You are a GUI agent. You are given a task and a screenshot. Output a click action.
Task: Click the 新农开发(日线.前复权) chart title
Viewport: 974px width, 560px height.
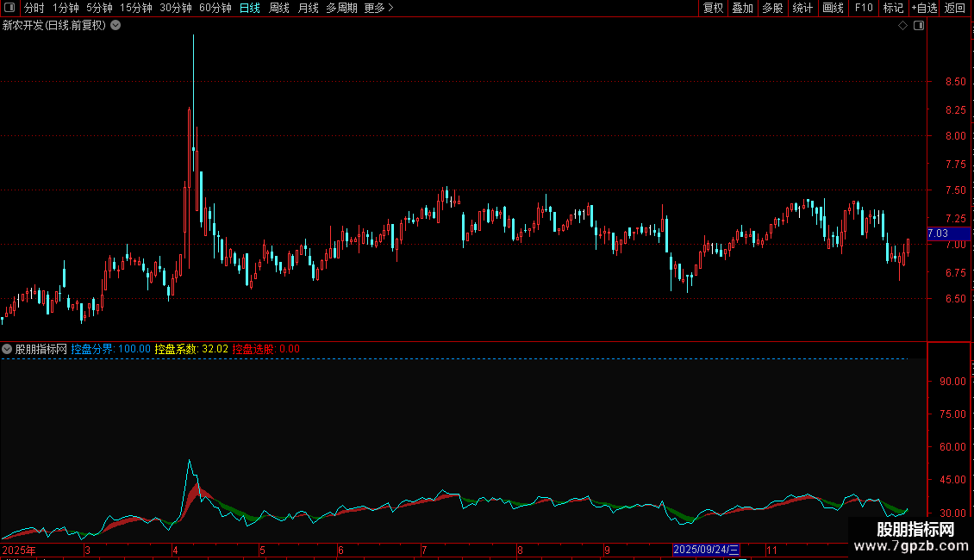54,26
